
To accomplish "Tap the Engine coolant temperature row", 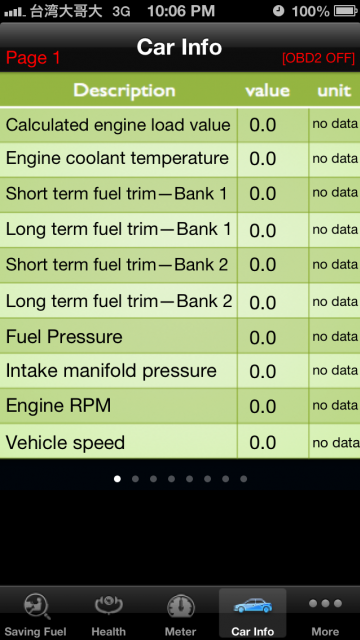I will pos(180,160).
